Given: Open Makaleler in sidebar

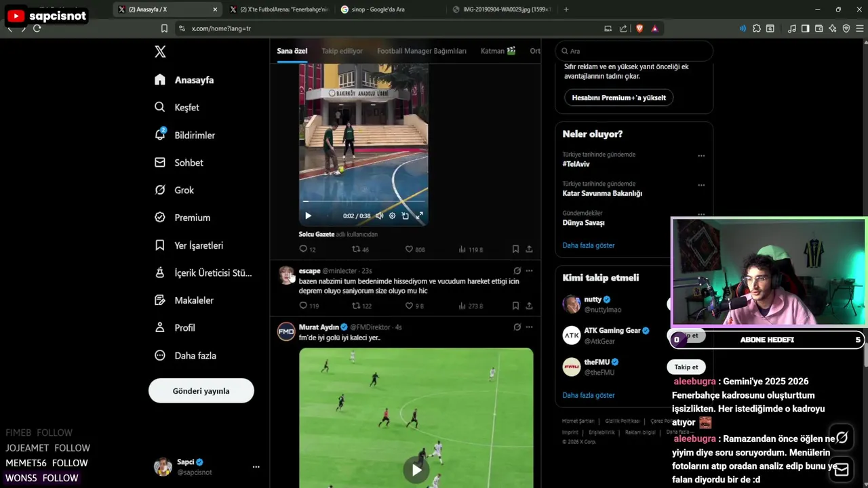Looking at the screenshot, I should click(184, 300).
